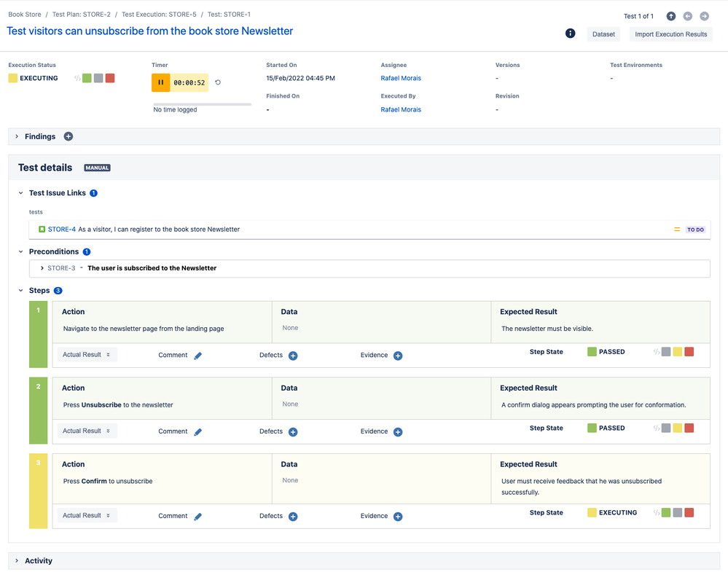Open Test Plan: STORE-2 breadcrumb
The height and width of the screenshot is (580, 728).
81,15
